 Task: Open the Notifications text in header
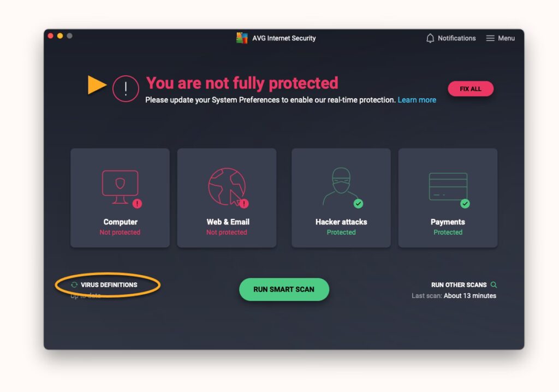[457, 38]
